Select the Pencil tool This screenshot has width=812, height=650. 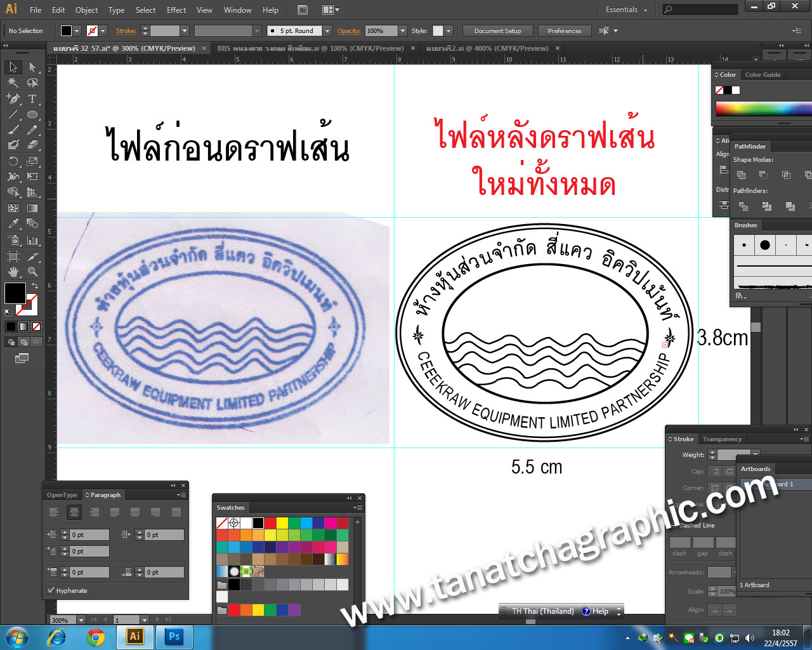(x=32, y=130)
